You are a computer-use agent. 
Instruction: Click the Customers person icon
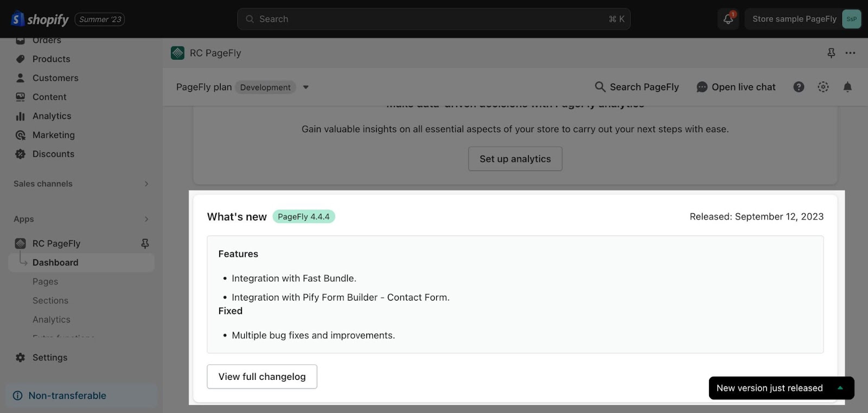click(21, 78)
